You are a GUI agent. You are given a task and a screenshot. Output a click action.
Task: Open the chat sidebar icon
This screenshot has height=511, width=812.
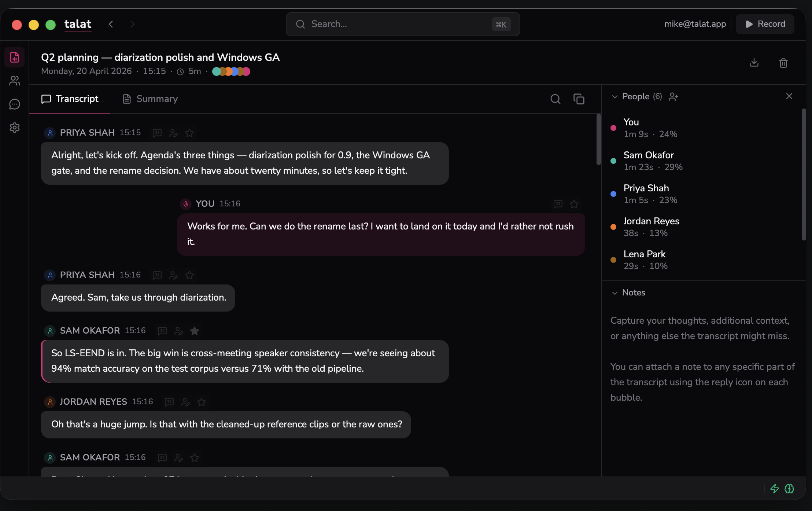click(x=15, y=104)
